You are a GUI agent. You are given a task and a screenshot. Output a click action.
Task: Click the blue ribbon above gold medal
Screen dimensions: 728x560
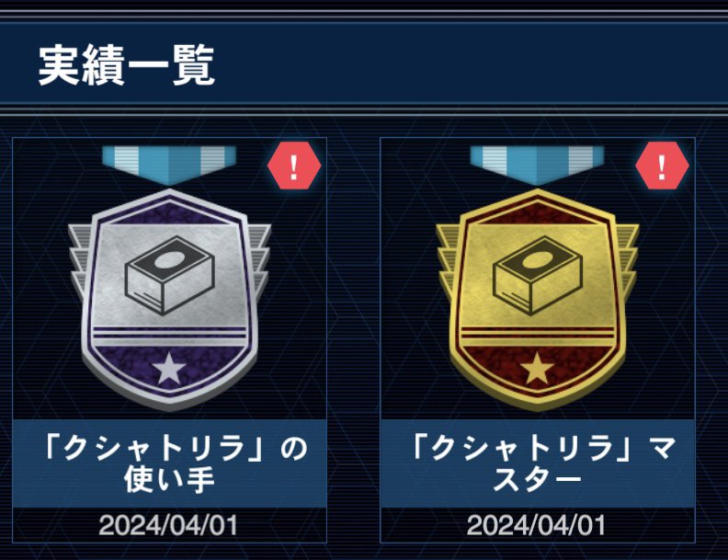pyautogui.click(x=537, y=165)
